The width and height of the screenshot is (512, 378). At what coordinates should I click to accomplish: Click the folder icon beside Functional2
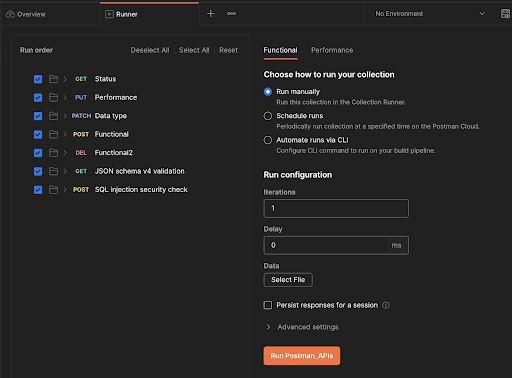[53, 153]
